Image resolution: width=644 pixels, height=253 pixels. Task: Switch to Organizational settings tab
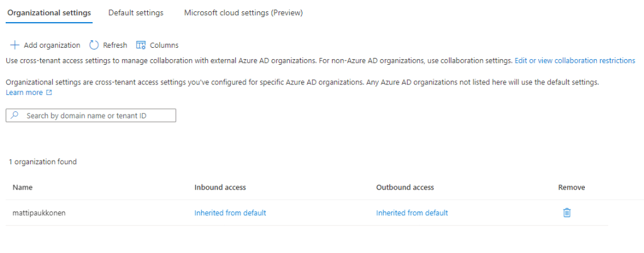pos(49,13)
